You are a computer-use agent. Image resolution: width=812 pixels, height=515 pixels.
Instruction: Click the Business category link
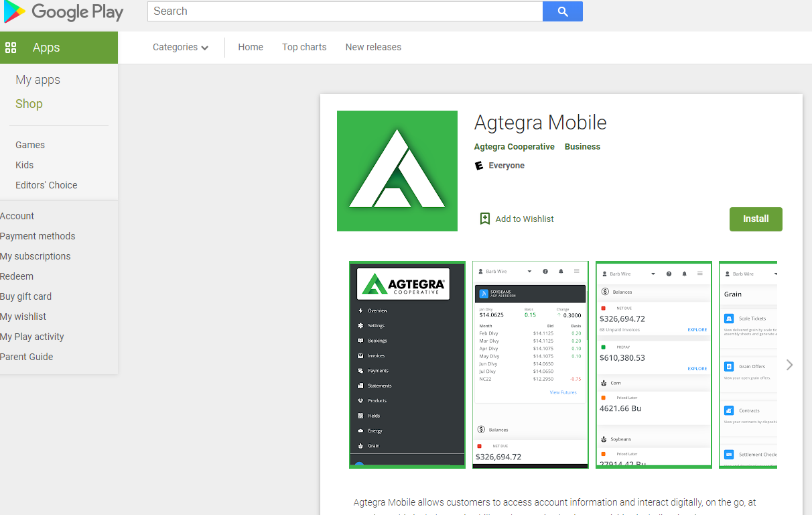(582, 147)
